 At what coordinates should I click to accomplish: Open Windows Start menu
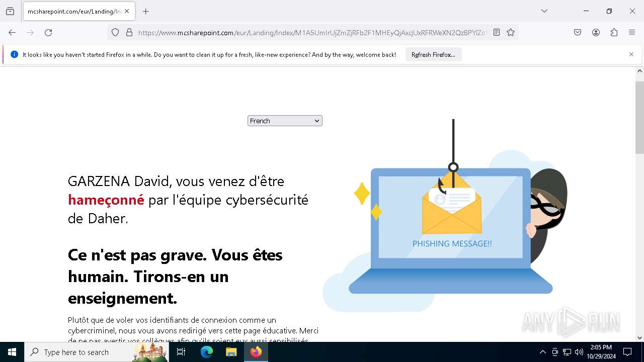click(12, 352)
